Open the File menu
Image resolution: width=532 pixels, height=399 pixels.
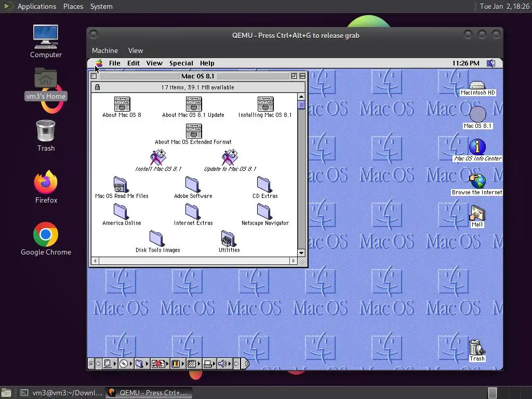coord(115,63)
